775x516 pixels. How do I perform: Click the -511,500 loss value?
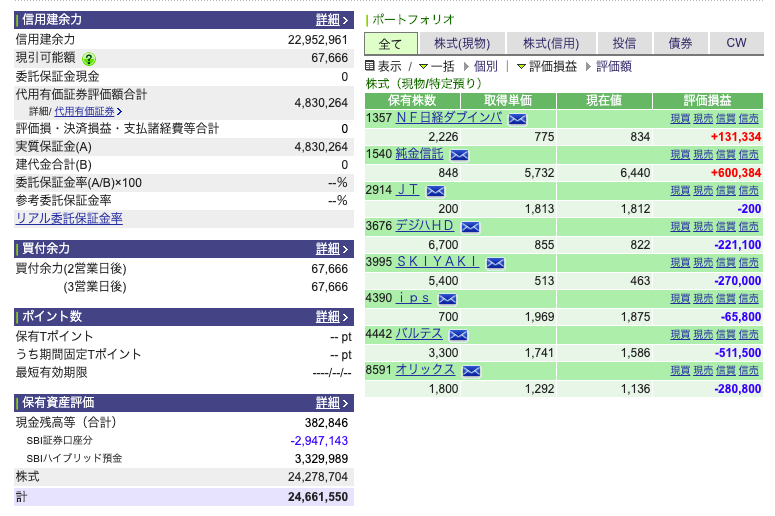click(737, 353)
